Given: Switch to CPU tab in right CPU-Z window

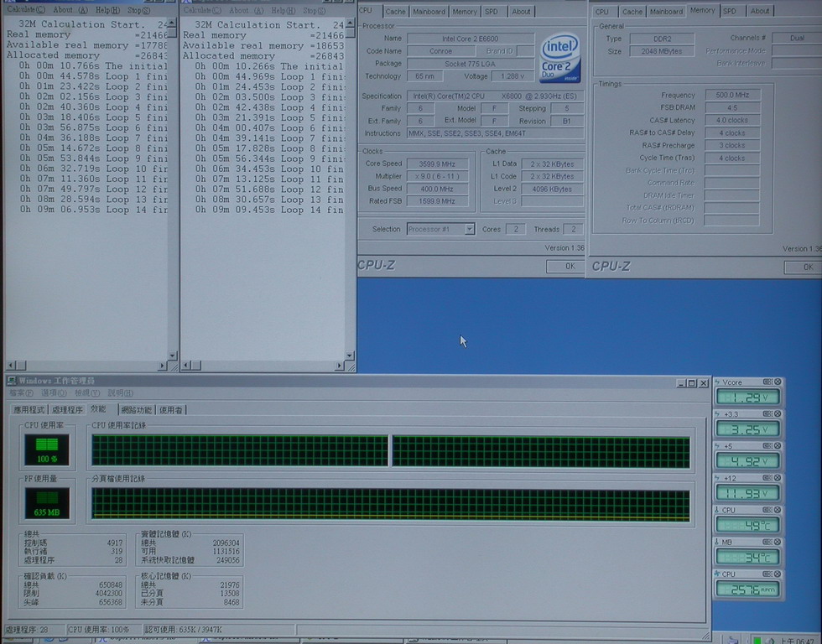Looking at the screenshot, I should click(x=602, y=12).
